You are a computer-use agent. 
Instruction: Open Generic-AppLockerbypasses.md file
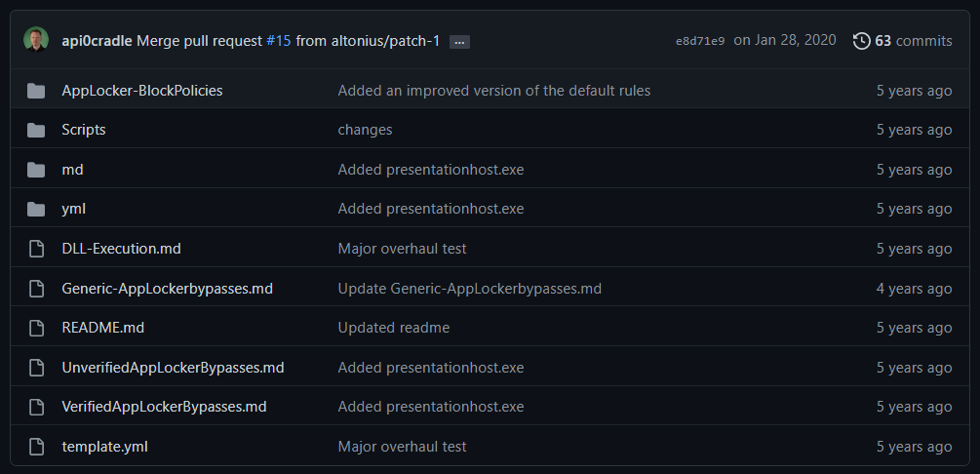[167, 289]
